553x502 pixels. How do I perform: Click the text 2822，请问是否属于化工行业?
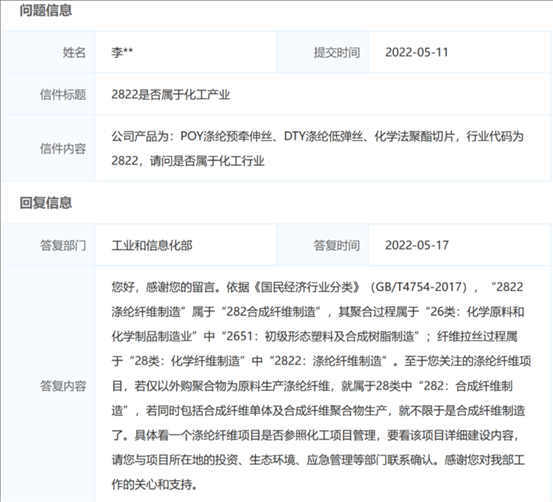click(x=188, y=161)
